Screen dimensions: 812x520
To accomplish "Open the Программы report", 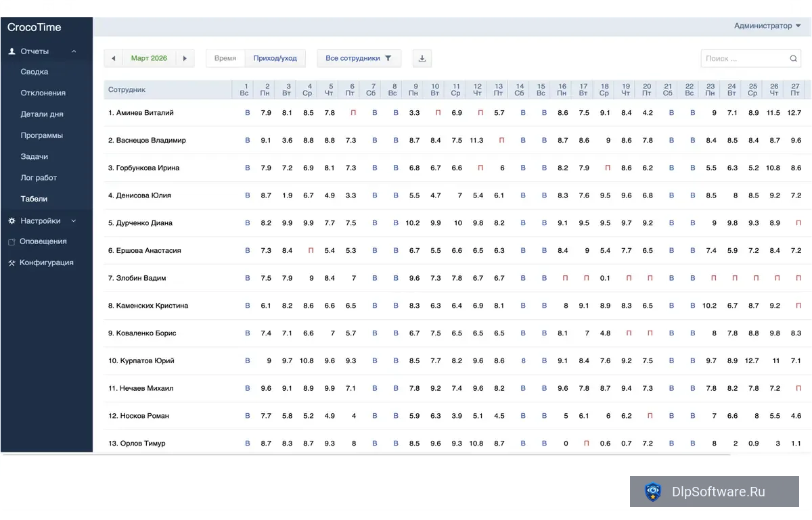I will [x=42, y=135].
